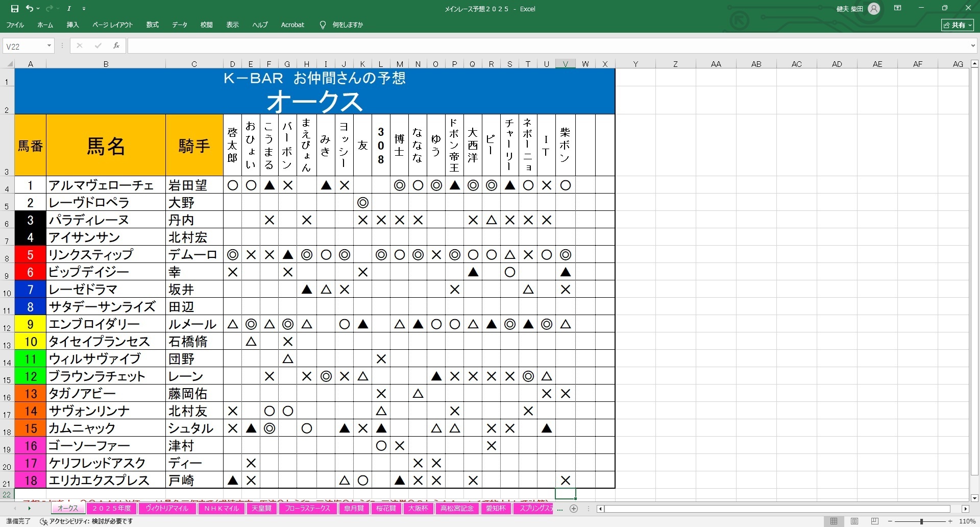Open the 挿入 ribbon tab
This screenshot has width=980, height=527.
tap(72, 25)
